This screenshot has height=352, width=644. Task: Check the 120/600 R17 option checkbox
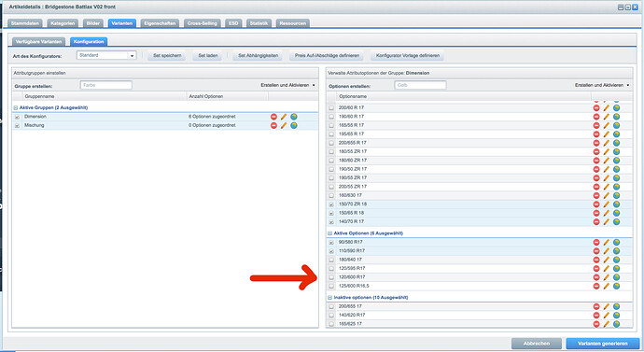pyautogui.click(x=331, y=277)
